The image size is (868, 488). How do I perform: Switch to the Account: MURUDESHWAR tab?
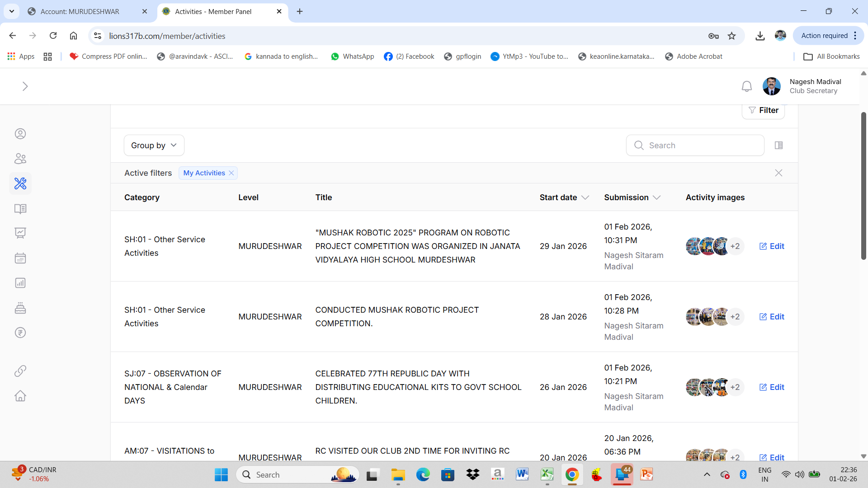(x=80, y=11)
